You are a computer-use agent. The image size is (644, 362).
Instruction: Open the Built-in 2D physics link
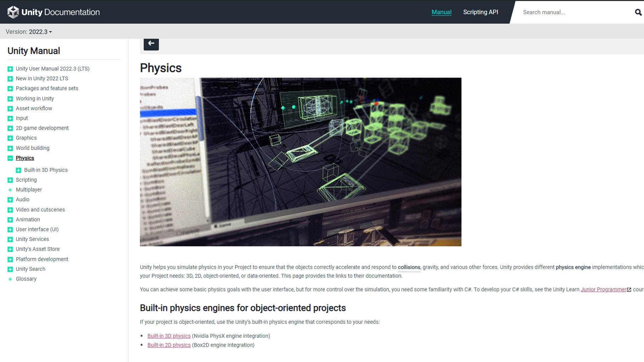(x=169, y=345)
